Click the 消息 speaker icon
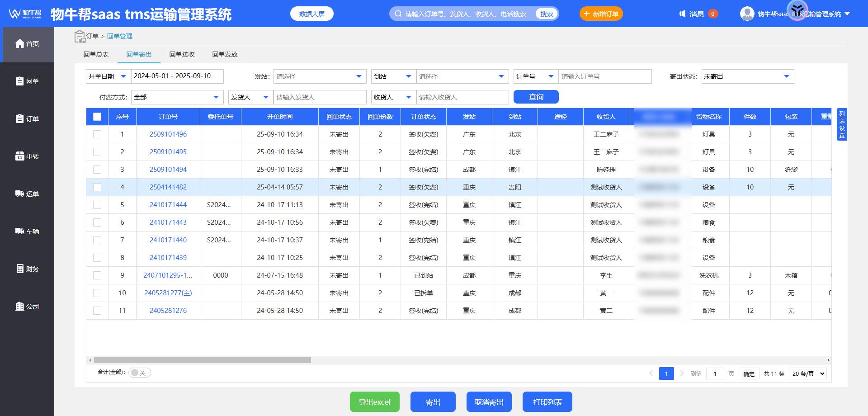The image size is (868, 416). [682, 14]
